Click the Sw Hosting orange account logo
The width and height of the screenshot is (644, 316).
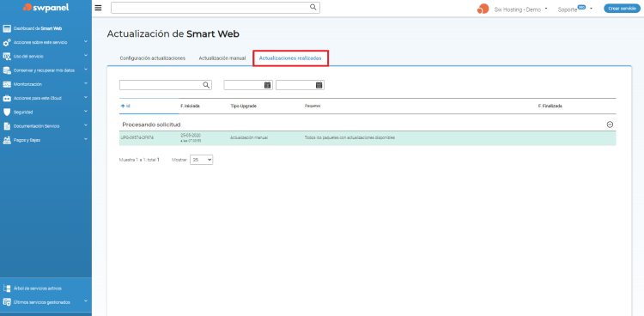[483, 9]
